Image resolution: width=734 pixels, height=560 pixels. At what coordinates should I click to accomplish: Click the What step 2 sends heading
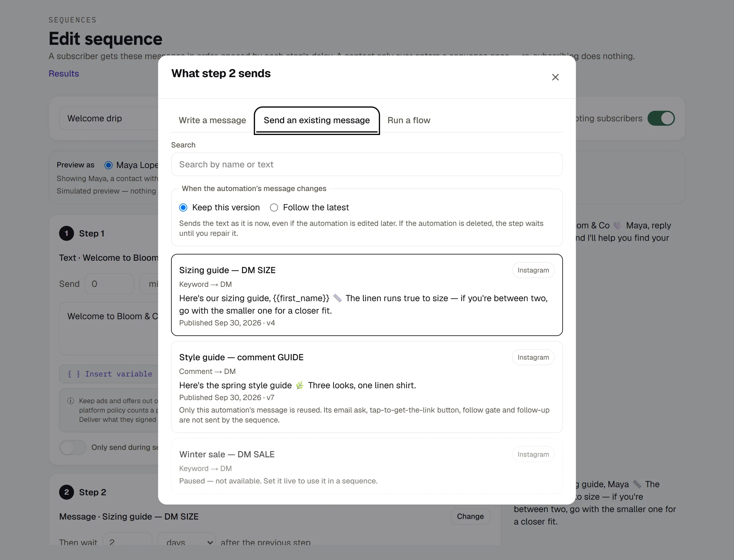pos(221,73)
